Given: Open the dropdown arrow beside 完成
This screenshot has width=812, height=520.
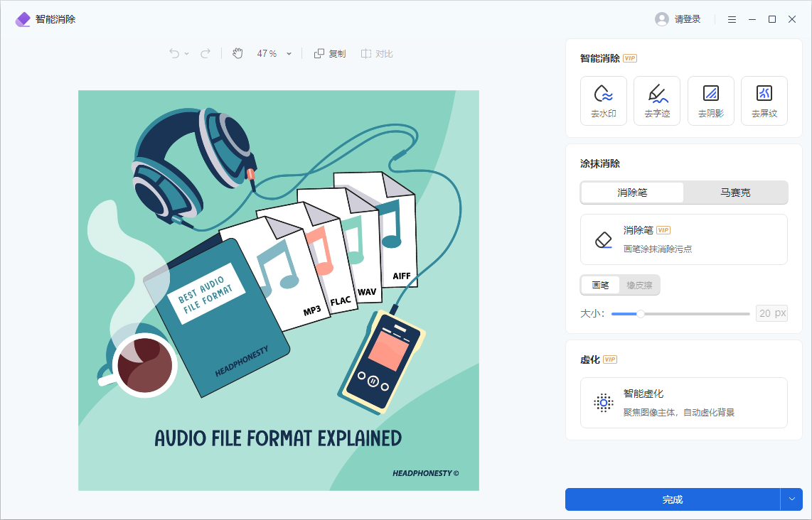Looking at the screenshot, I should click(791, 499).
